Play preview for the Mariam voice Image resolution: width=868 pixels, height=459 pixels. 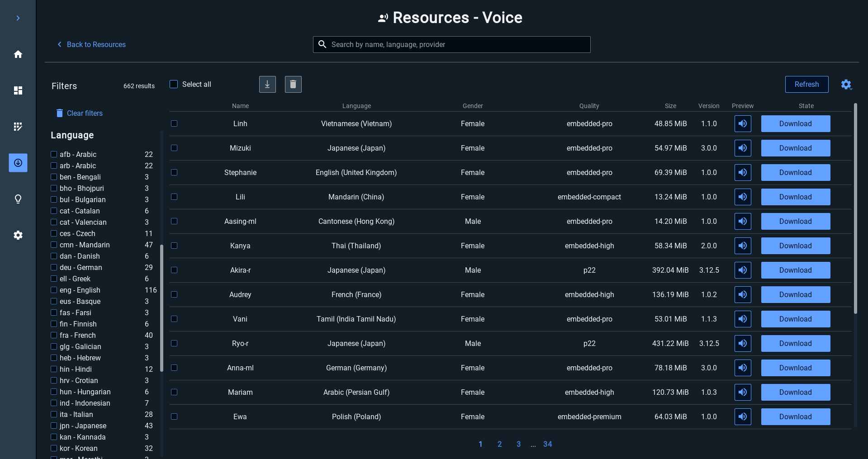click(x=743, y=392)
